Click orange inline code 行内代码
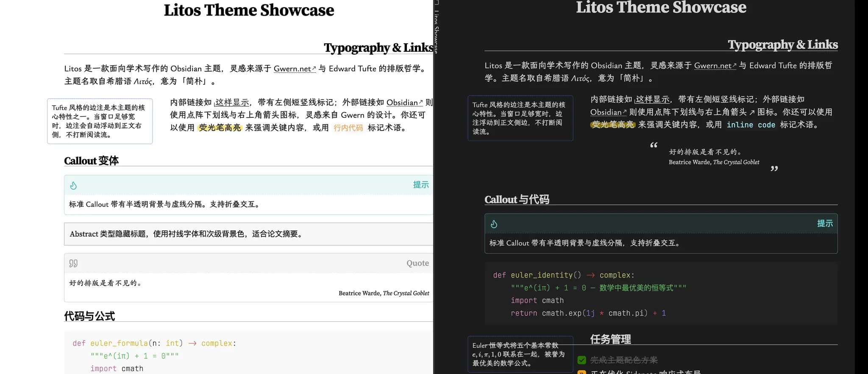The image size is (868, 374). click(348, 128)
